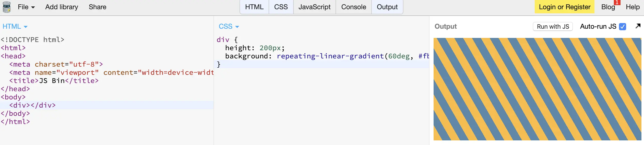
Task: Open the Blog link
Action: pos(608,7)
